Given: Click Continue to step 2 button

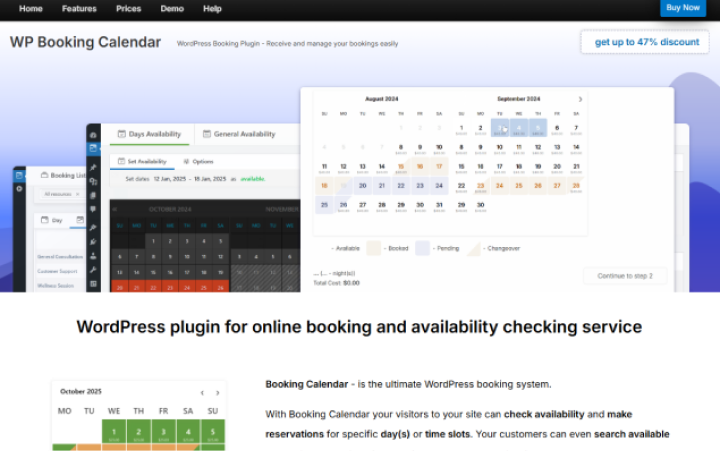Looking at the screenshot, I should (625, 276).
